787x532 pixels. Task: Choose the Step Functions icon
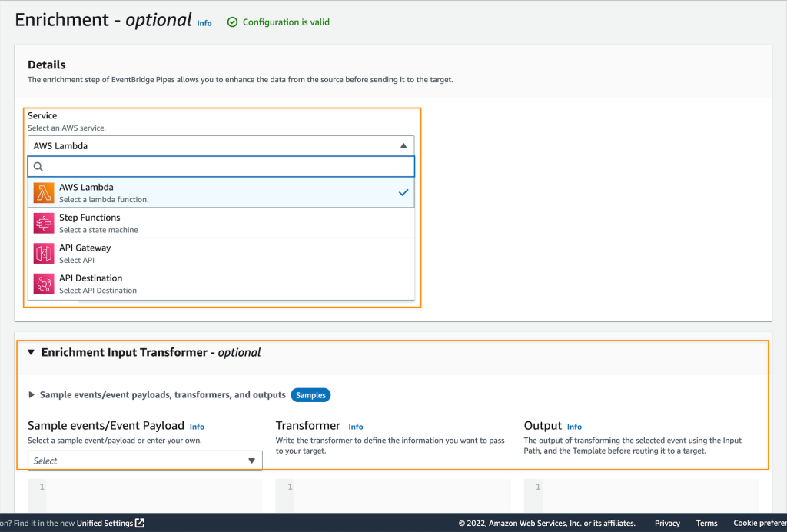(44, 223)
